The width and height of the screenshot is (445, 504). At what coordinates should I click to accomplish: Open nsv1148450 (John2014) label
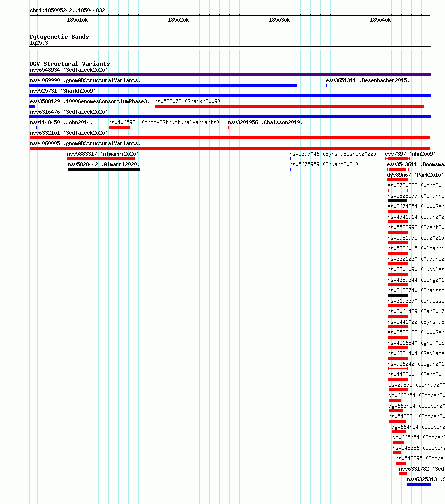coord(61,123)
